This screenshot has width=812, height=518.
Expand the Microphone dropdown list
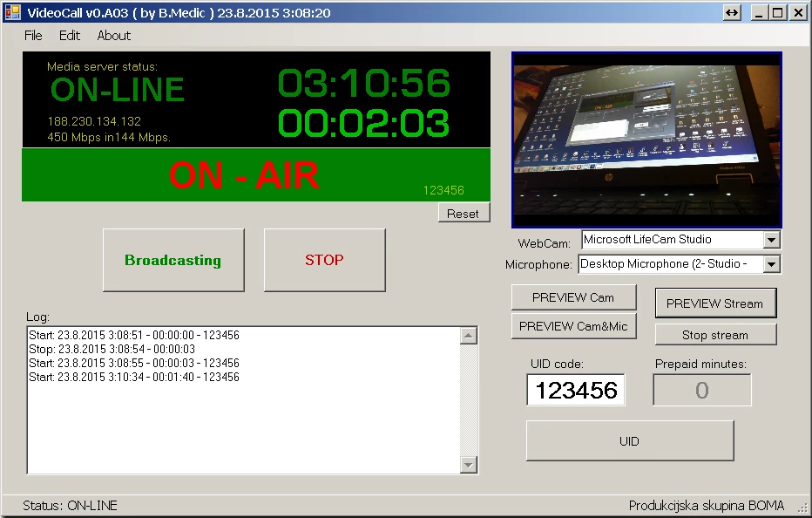771,264
